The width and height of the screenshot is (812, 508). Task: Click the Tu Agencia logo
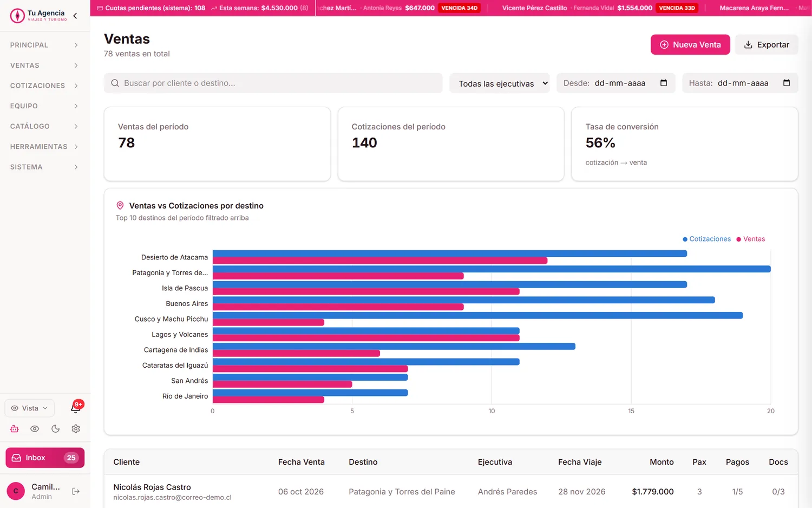(38, 16)
